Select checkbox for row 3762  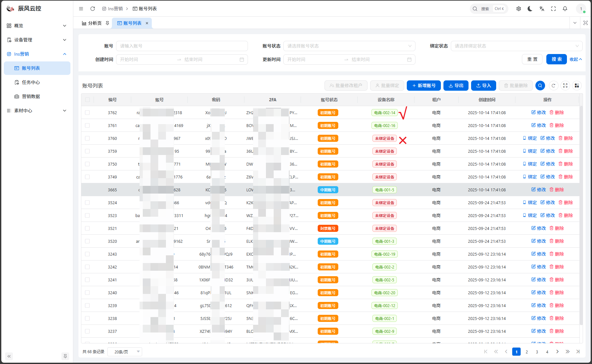click(x=87, y=113)
